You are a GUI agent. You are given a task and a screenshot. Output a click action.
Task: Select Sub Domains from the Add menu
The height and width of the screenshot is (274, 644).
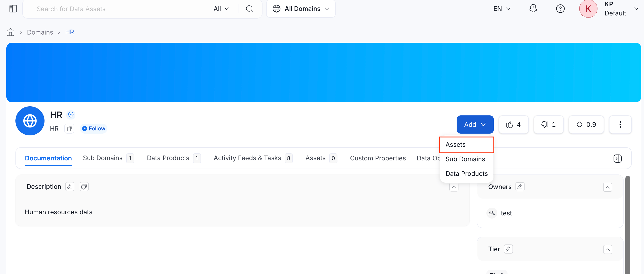point(466,159)
